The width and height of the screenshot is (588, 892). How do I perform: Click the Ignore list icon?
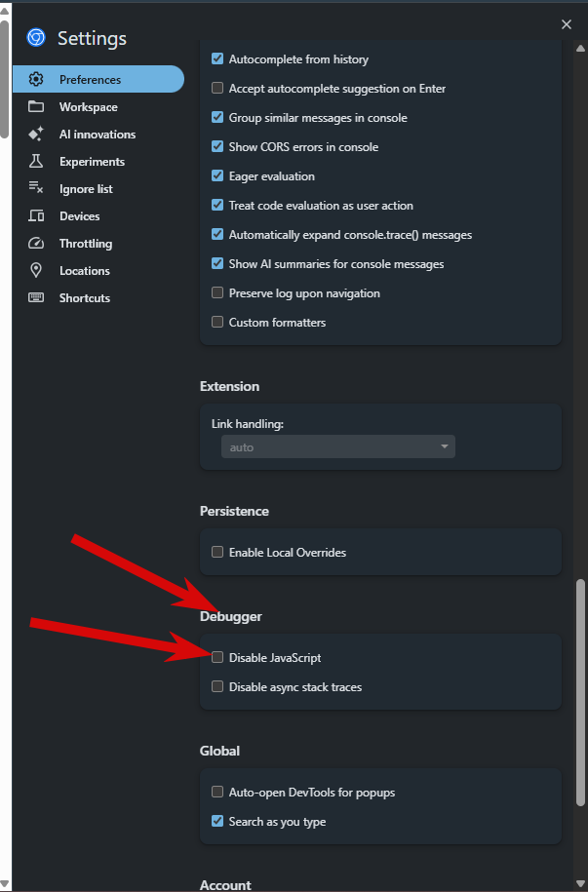coord(36,189)
